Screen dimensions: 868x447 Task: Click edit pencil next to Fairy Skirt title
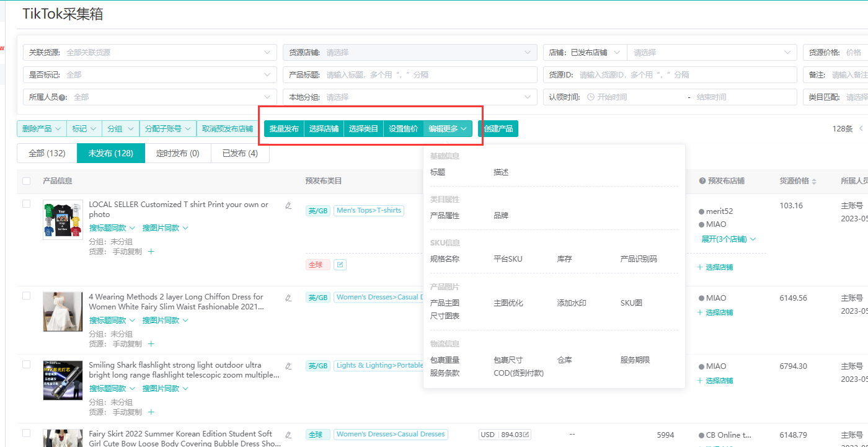pos(288,435)
